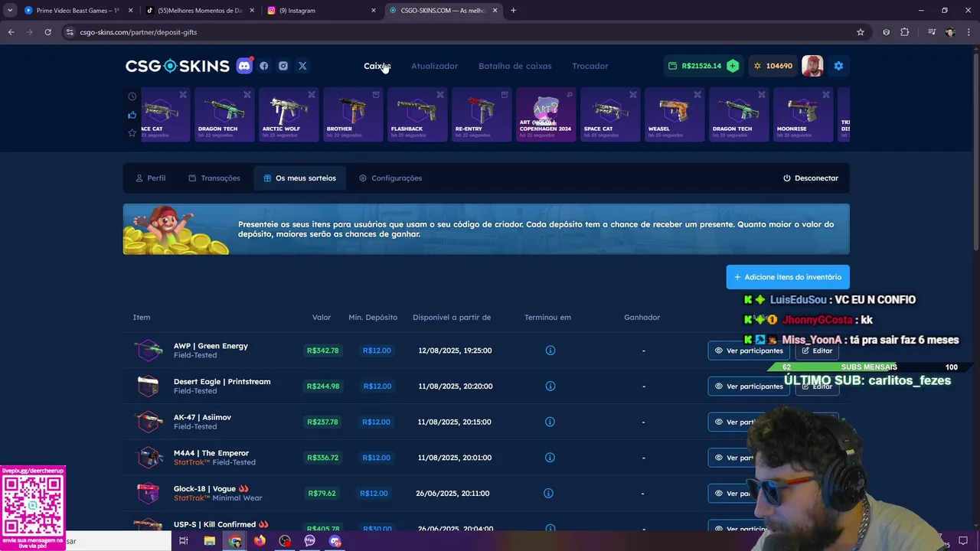Show top drops thumbs-up icon
The width and height of the screenshot is (980, 551).
click(x=132, y=115)
